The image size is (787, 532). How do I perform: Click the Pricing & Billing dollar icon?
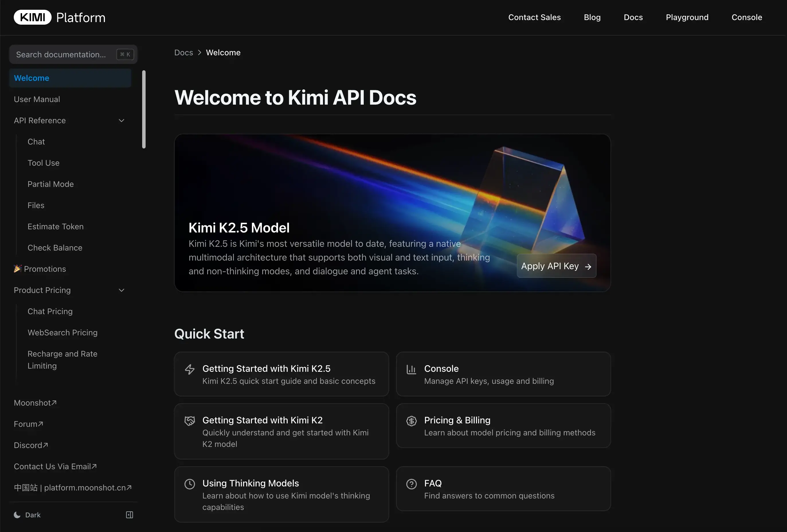click(x=412, y=420)
